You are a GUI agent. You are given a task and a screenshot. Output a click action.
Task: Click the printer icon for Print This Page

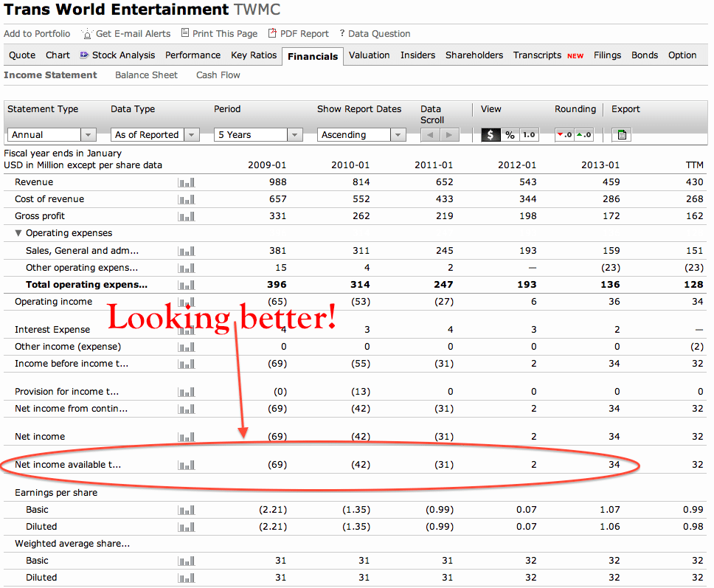coord(185,32)
